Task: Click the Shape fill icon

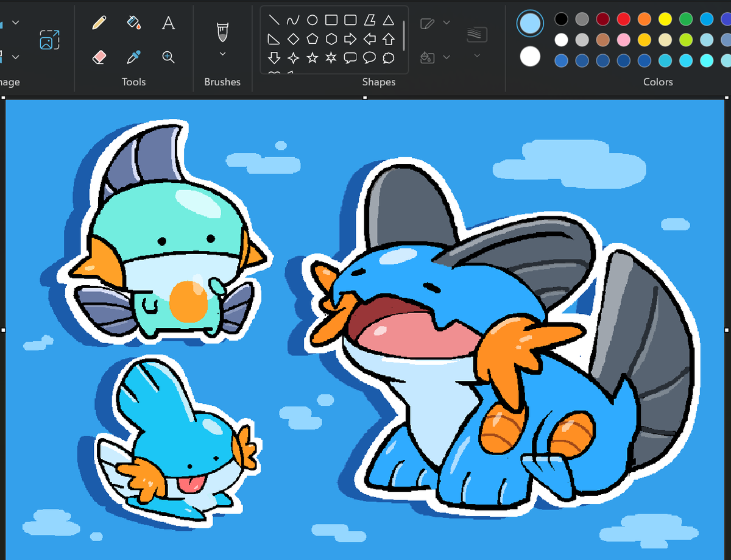Action: point(427,57)
